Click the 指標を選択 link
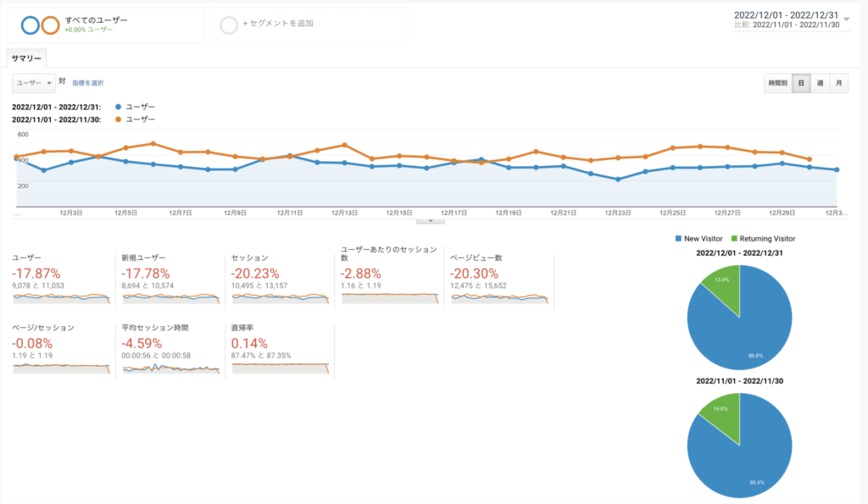The height and width of the screenshot is (504, 868). coord(88,83)
